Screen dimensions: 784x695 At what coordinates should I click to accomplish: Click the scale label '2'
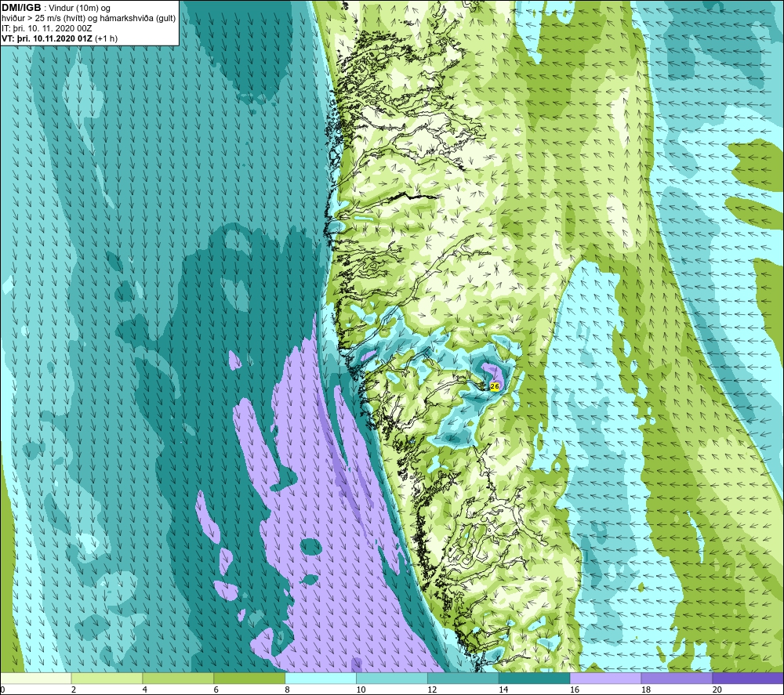click(74, 690)
